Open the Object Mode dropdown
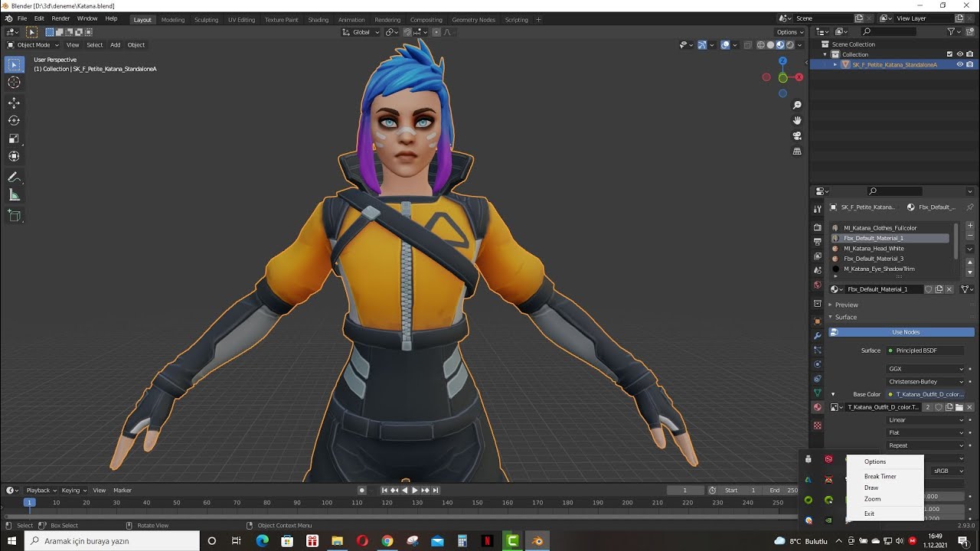980x551 pixels. click(x=32, y=45)
